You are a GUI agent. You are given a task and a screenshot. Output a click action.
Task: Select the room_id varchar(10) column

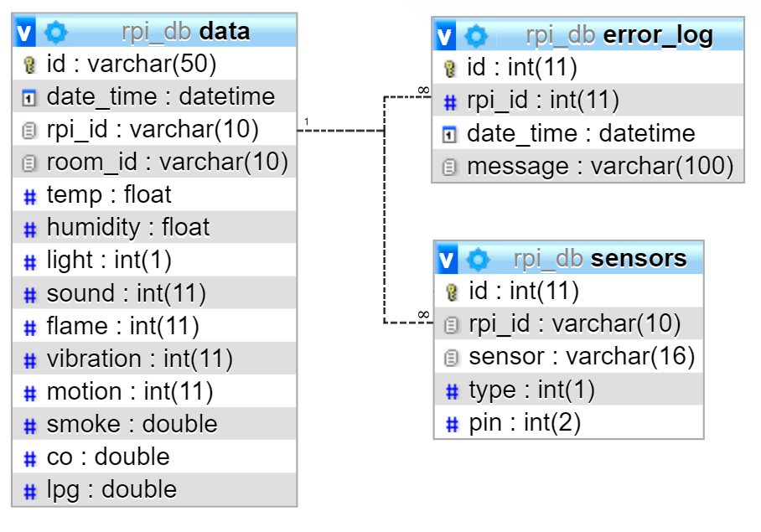click(167, 163)
